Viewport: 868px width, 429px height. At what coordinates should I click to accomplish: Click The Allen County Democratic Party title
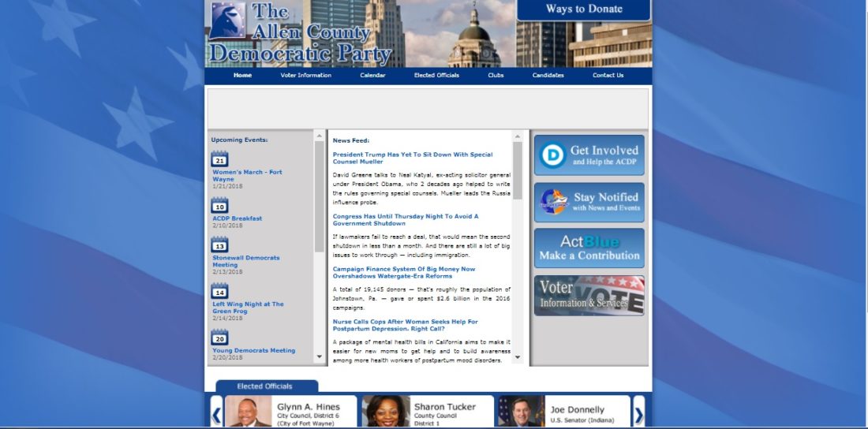click(x=301, y=33)
